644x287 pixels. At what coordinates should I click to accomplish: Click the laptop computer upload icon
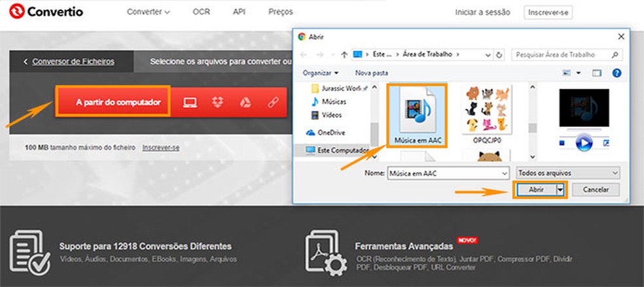pyautogui.click(x=190, y=102)
